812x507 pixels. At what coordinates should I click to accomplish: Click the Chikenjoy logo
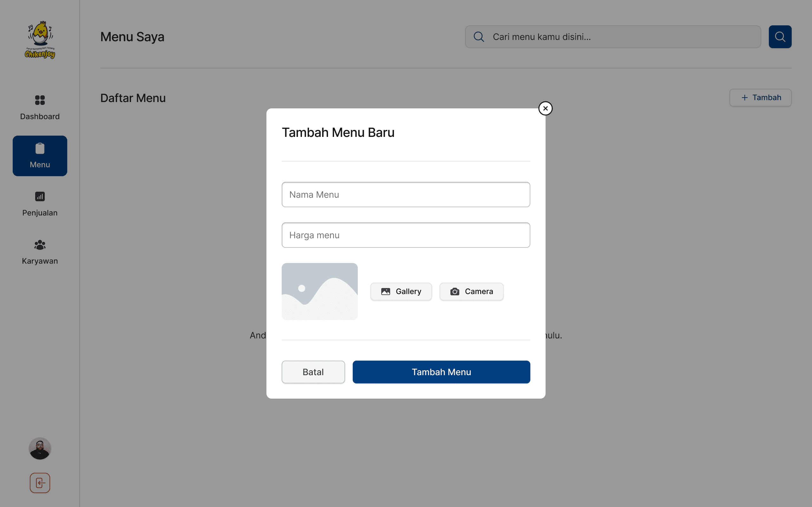[40, 40]
